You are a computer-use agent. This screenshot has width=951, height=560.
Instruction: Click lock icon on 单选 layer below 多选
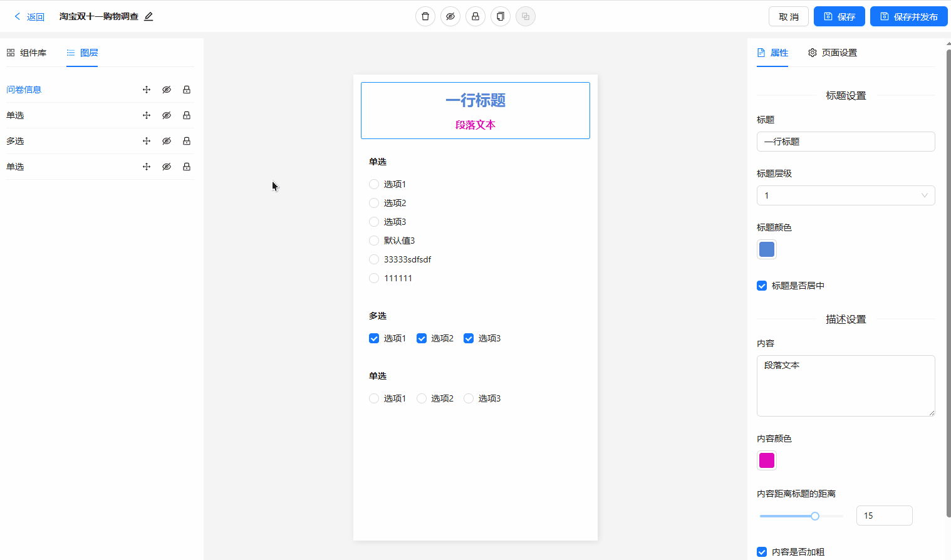(187, 167)
